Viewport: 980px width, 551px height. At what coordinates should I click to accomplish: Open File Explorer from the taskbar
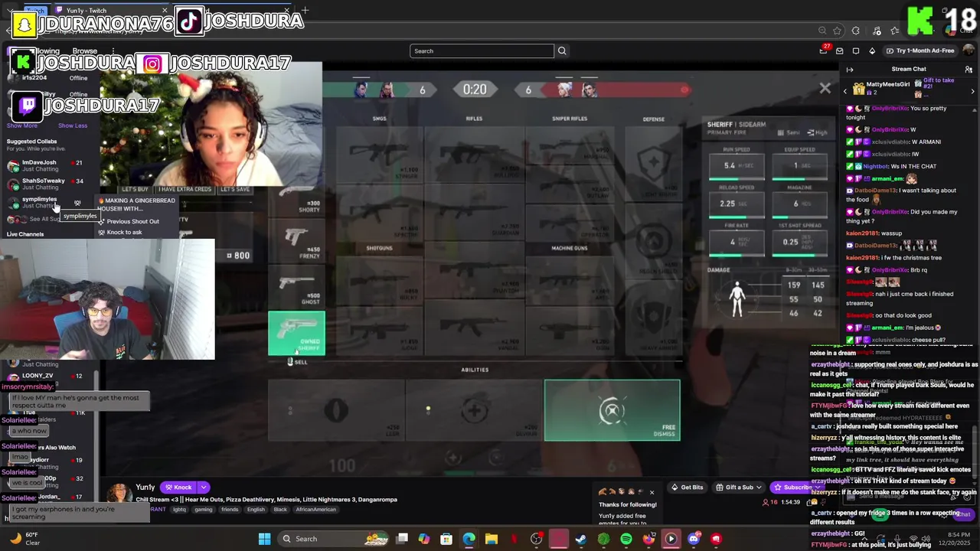coord(492,539)
